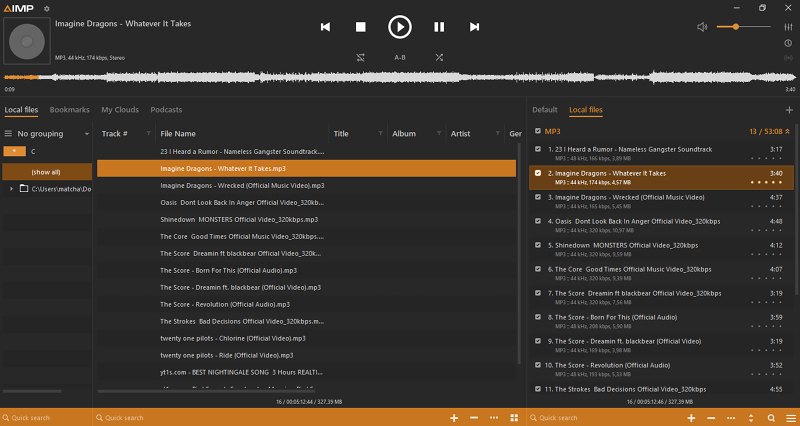Toggle the repeat mode icon
800x426 pixels.
click(x=360, y=58)
